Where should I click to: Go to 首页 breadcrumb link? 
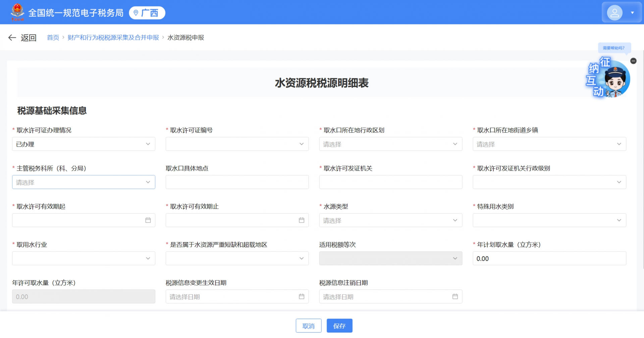click(53, 38)
